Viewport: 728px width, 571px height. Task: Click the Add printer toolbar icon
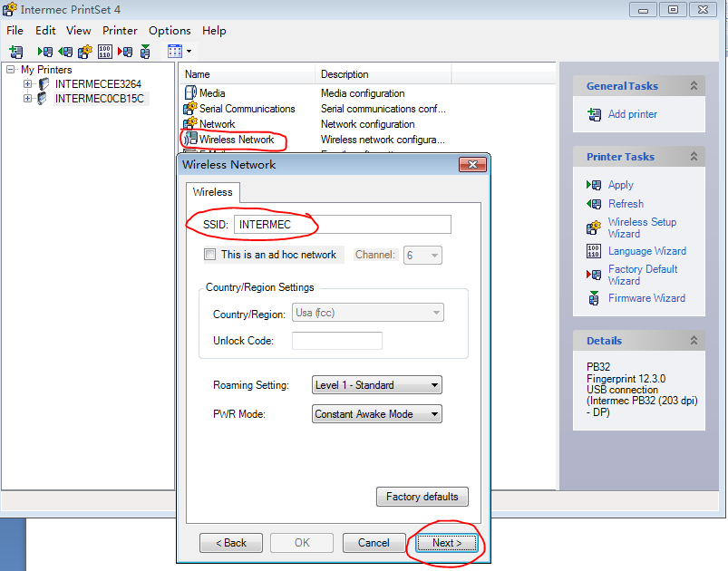[x=16, y=52]
